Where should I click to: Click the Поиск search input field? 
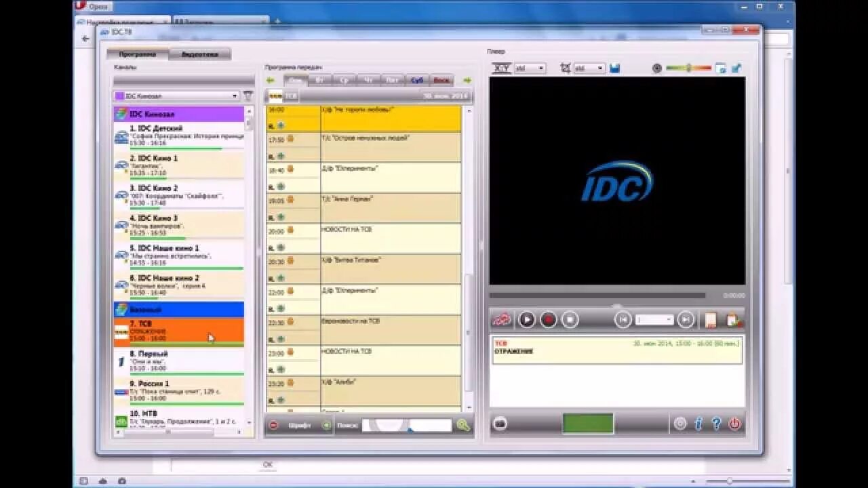[406, 426]
